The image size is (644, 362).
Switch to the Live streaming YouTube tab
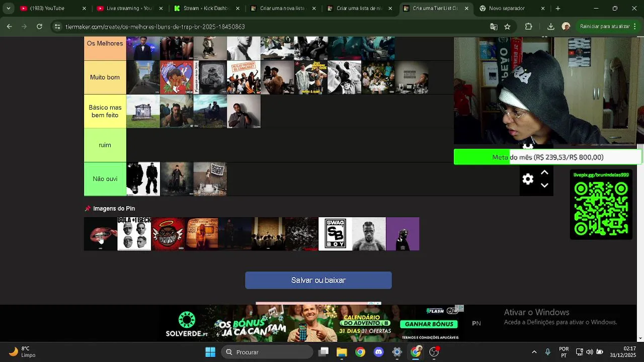pyautogui.click(x=130, y=8)
